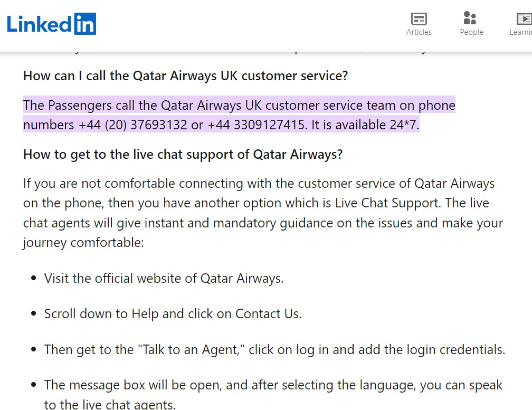
Task: Open the LinkedIn home logo
Action: click(51, 24)
